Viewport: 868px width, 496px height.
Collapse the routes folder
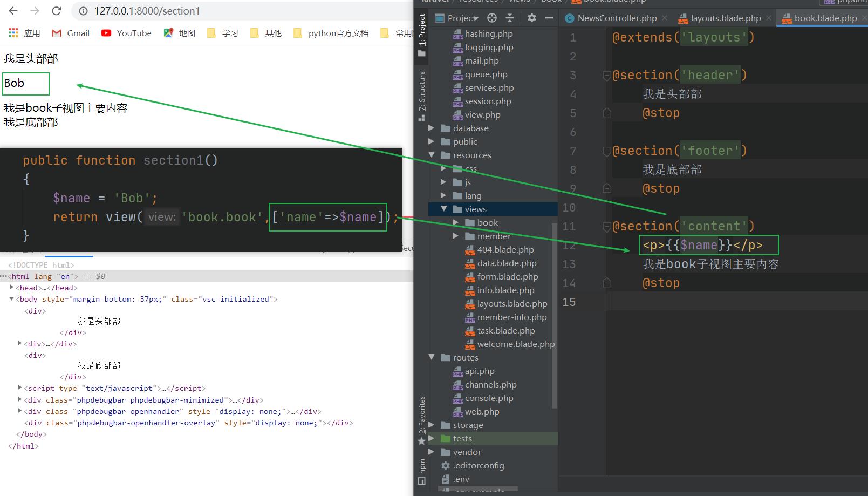click(x=431, y=357)
